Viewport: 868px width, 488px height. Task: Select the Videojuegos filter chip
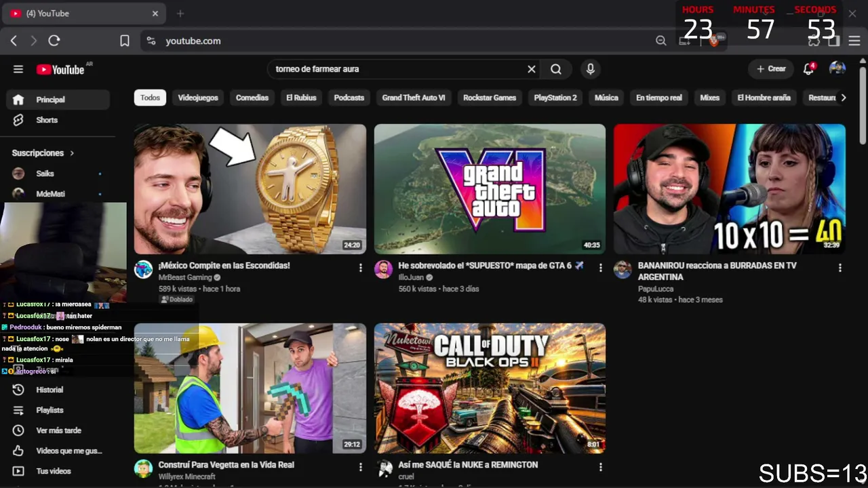click(x=198, y=98)
